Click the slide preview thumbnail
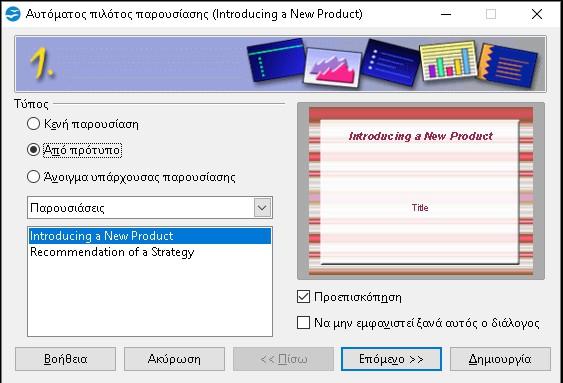563x383 pixels. [421, 191]
